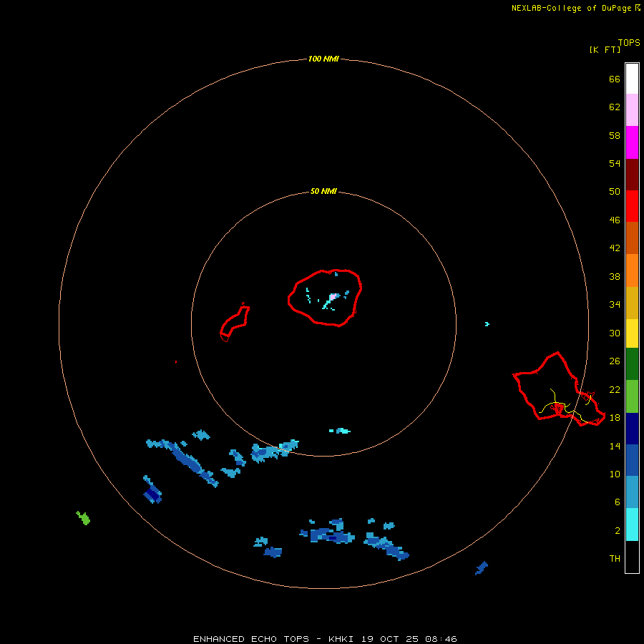
Task: Select the bright red 50 kft swatch
Action: tap(632, 206)
